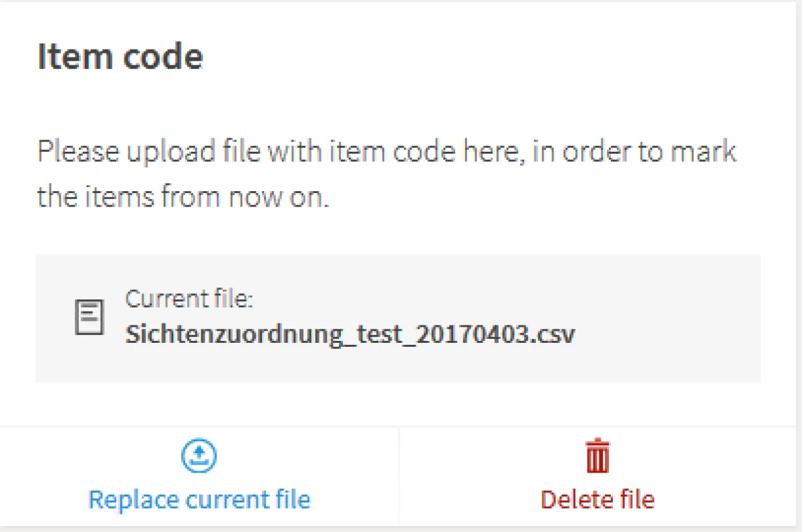
Task: Click "20170403" in the file name
Action: coord(472,334)
